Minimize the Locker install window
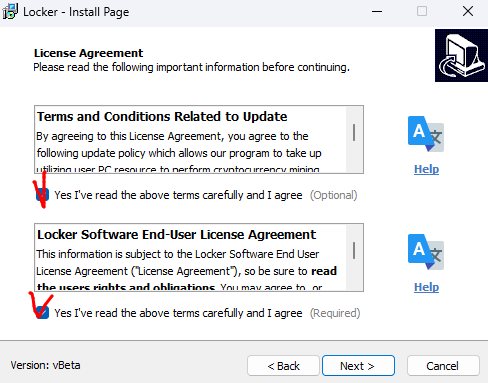 [377, 12]
